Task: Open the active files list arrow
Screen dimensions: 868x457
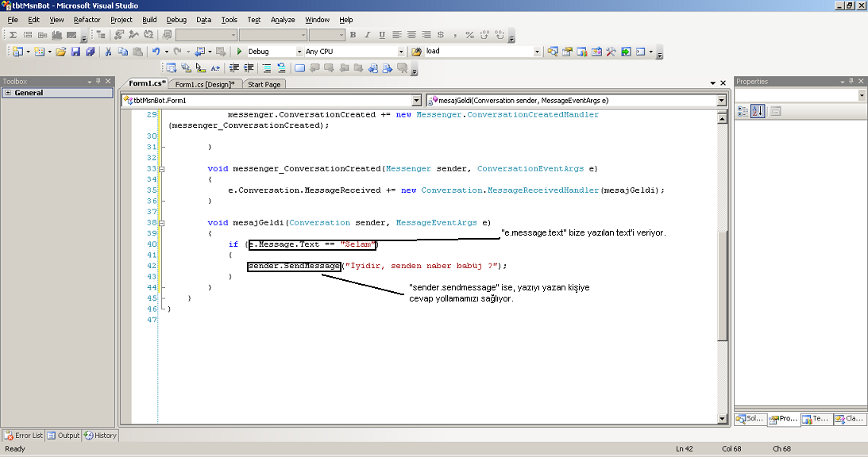Action: point(713,83)
